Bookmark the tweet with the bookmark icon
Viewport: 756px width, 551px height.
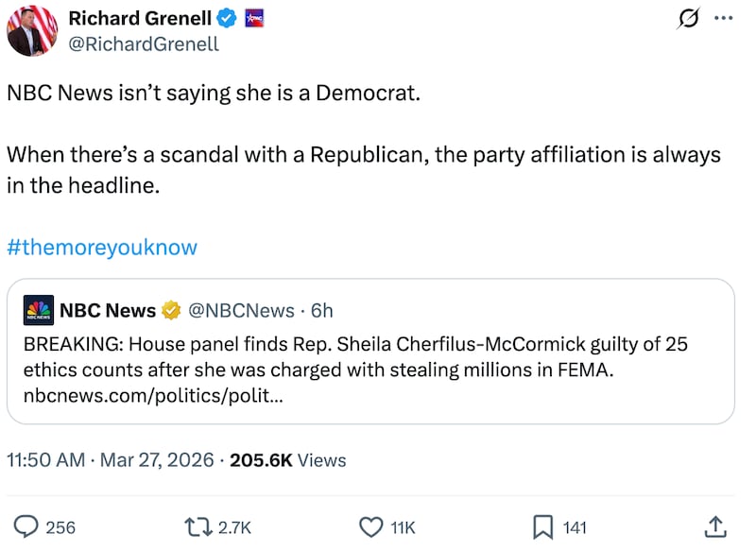pyautogui.click(x=543, y=526)
